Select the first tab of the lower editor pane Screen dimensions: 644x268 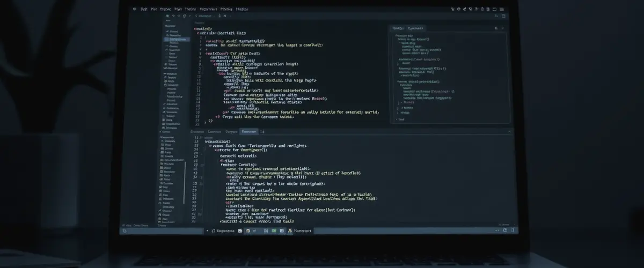click(197, 131)
